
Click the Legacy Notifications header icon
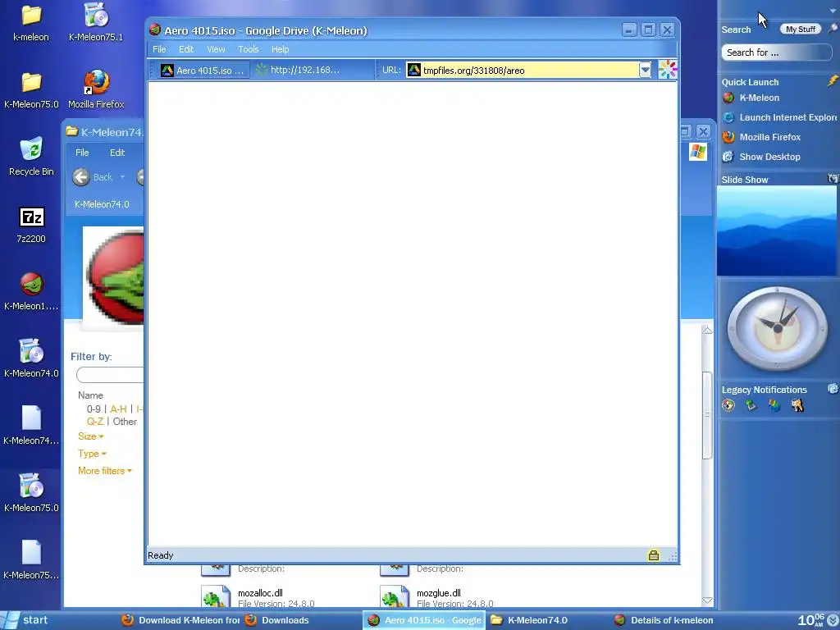click(x=833, y=389)
